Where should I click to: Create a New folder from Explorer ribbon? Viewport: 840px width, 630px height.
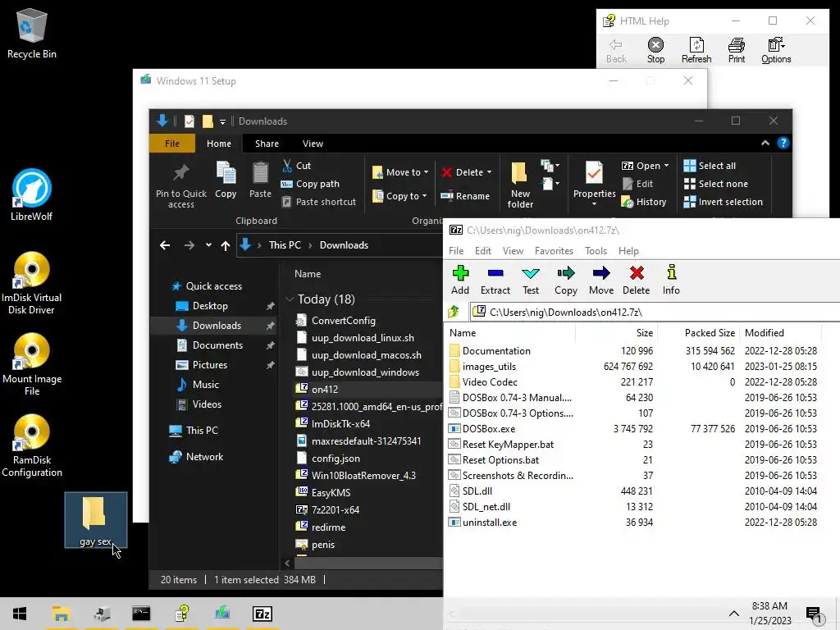point(520,185)
